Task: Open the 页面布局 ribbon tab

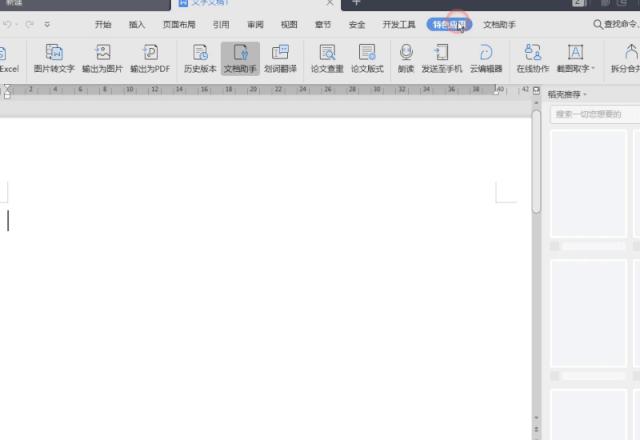Action: click(179, 24)
